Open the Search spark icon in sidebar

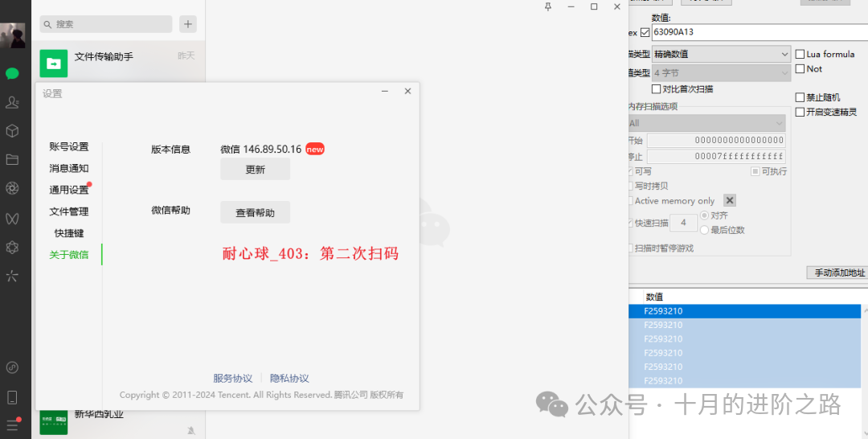pyautogui.click(x=12, y=276)
